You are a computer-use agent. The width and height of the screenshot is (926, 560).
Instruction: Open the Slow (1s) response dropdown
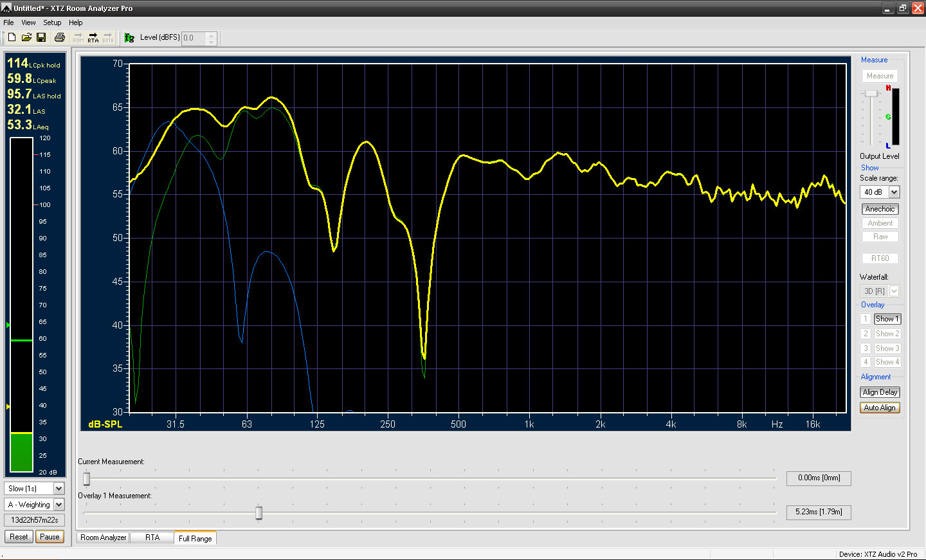pos(59,489)
